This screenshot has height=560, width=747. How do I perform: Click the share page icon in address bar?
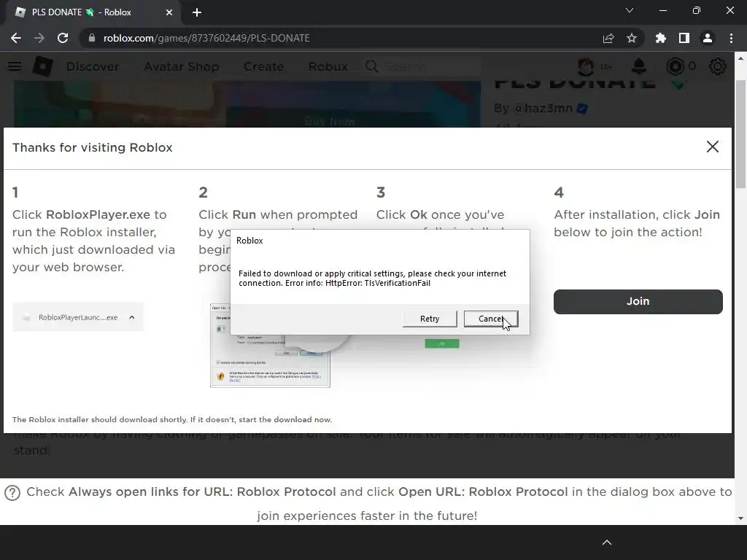pyautogui.click(x=608, y=38)
